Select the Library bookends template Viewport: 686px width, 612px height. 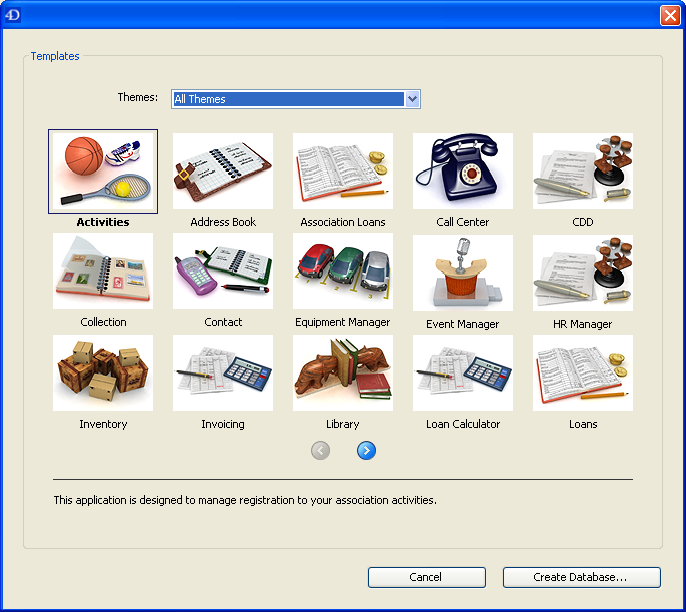pyautogui.click(x=343, y=373)
